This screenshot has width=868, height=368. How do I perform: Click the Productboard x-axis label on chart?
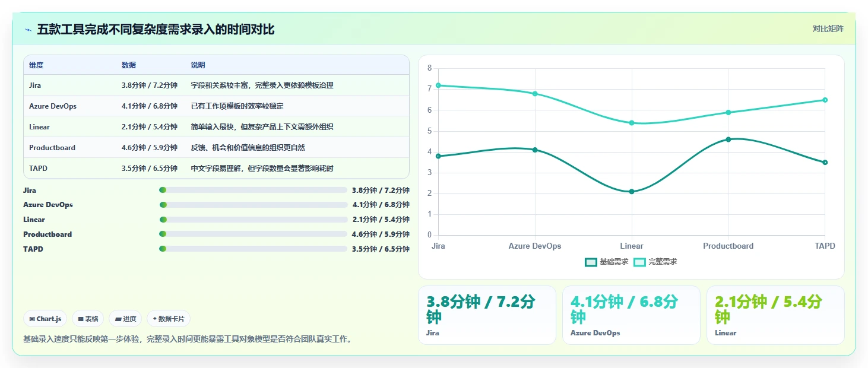tap(728, 246)
